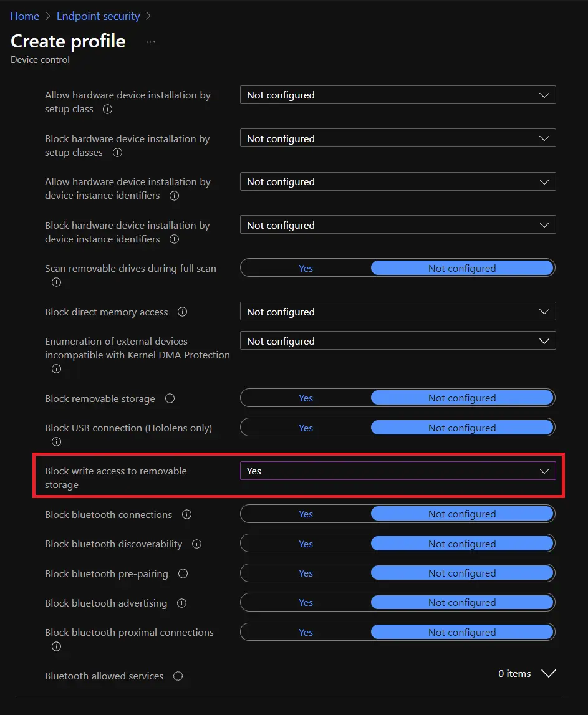Open Block write access to removable storage dropdown

coord(397,471)
